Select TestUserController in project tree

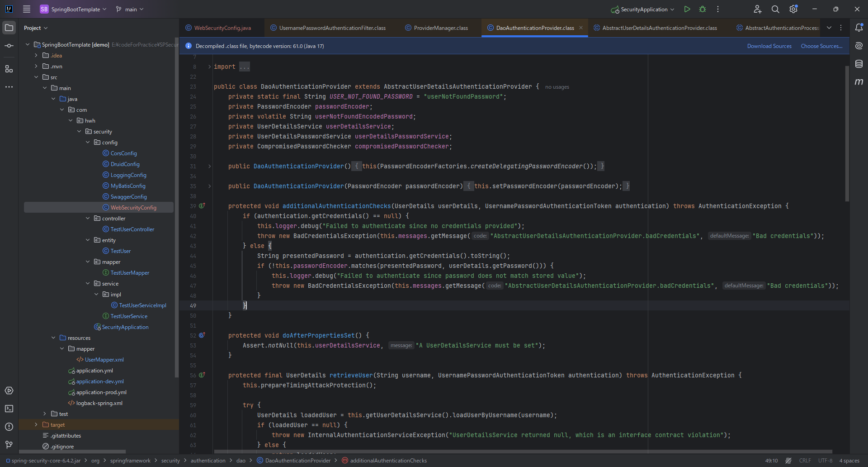pyautogui.click(x=128, y=229)
